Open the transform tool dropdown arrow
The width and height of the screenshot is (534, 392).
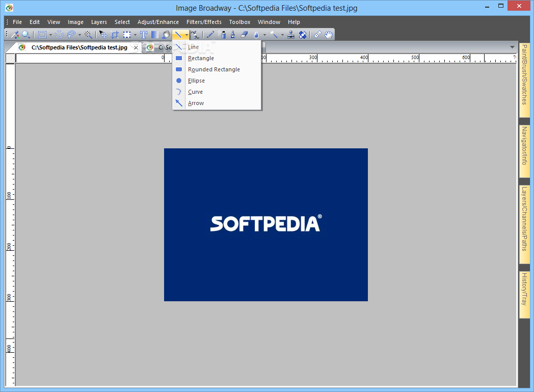tap(135, 35)
